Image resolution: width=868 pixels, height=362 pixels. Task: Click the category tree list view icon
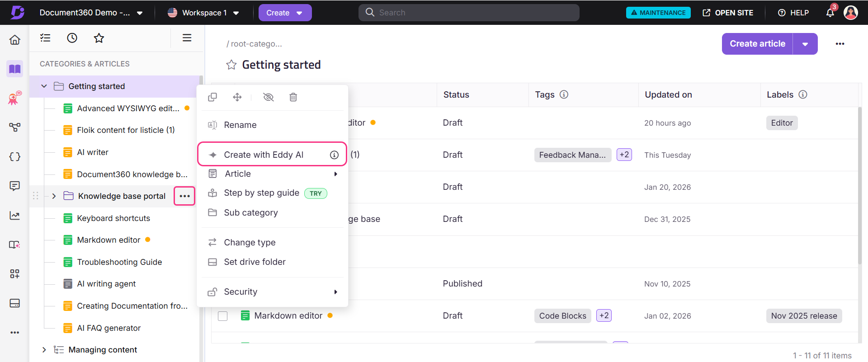(x=45, y=38)
